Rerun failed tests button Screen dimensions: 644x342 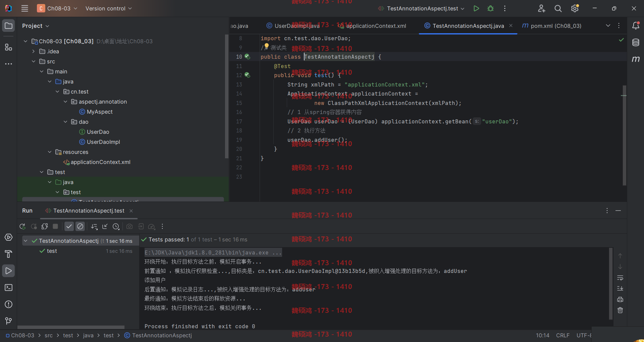34,227
